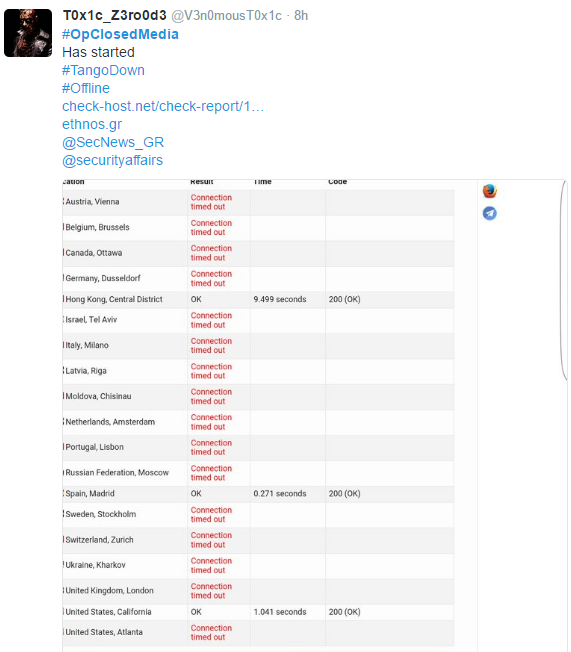The width and height of the screenshot is (571, 652).
Task: Visit the ethnos.gr link
Action: pyautogui.click(x=92, y=124)
